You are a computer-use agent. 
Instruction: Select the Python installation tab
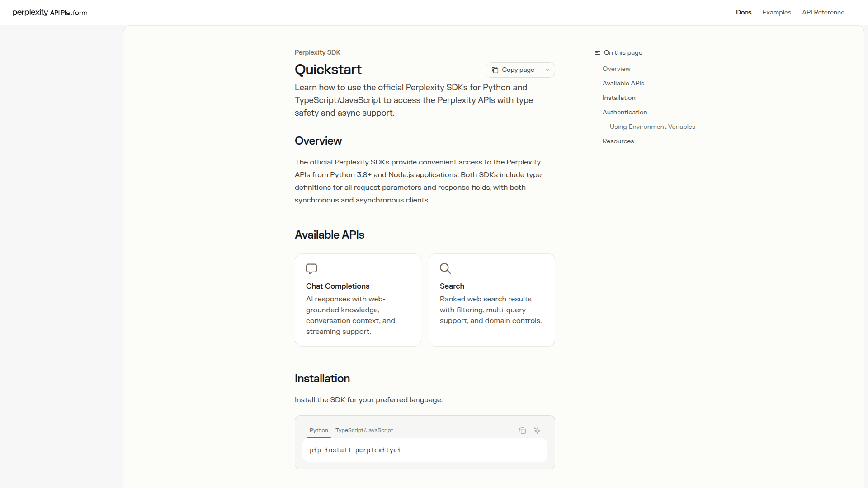point(319,430)
